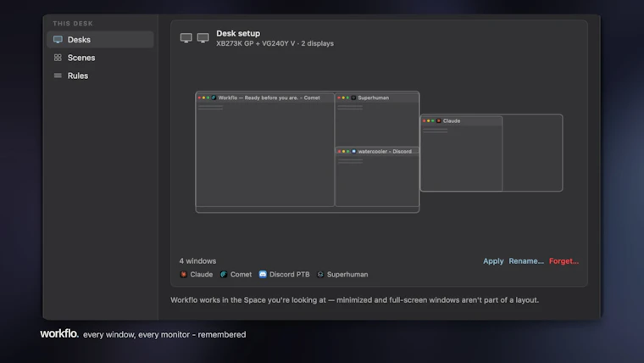Click the first display icon beside Desk setup
This screenshot has width=644, height=363.
pos(186,38)
